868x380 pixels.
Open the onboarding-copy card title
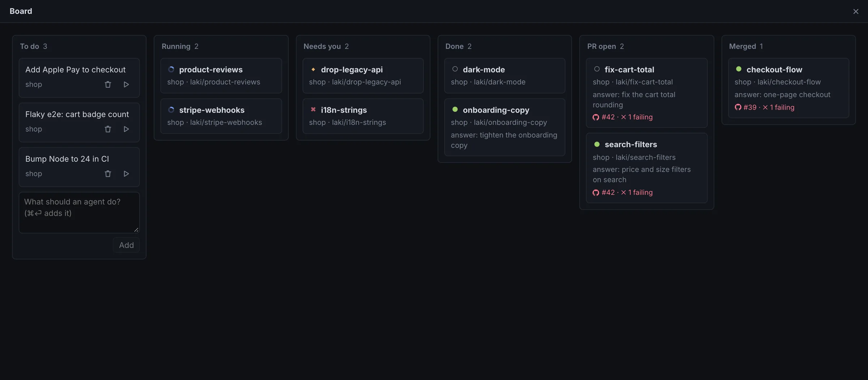[496, 110]
